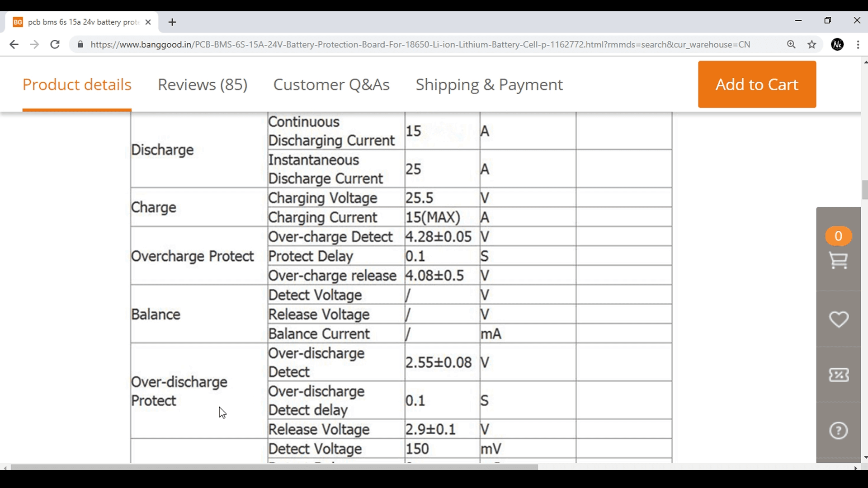Open a new browser tab

tap(172, 22)
